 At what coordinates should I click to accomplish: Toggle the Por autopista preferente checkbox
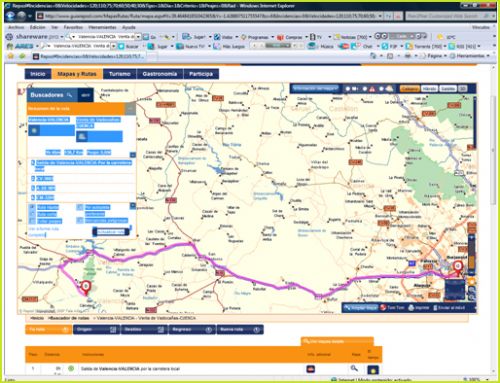tap(80, 207)
